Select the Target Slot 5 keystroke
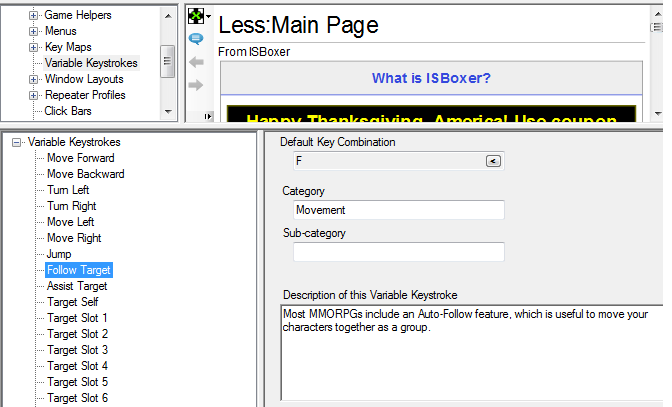The height and width of the screenshot is (407, 672). 78,382
